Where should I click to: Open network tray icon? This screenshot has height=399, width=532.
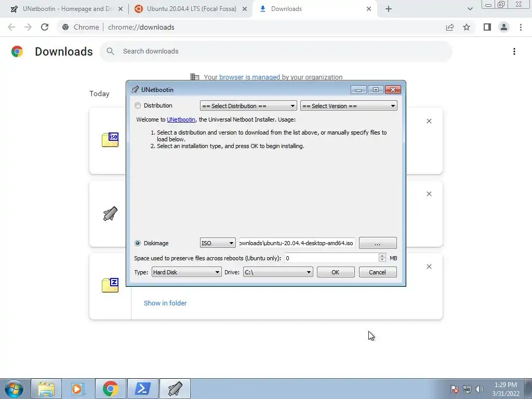coord(467,389)
